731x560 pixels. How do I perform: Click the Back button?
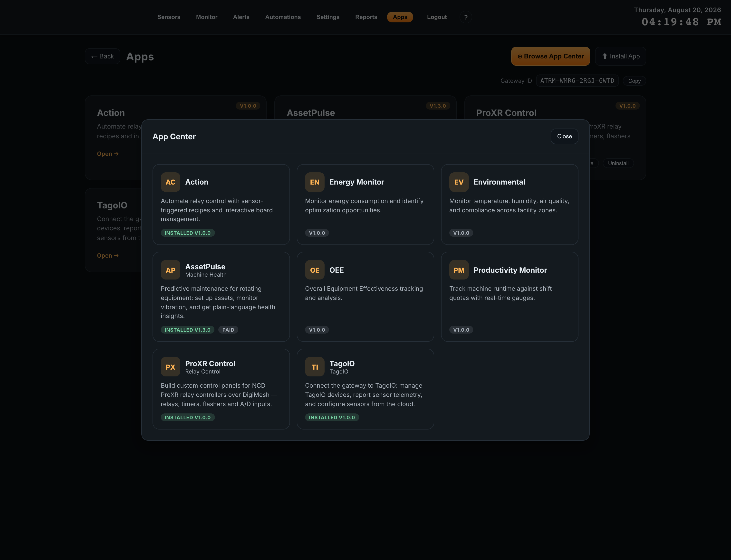102,56
